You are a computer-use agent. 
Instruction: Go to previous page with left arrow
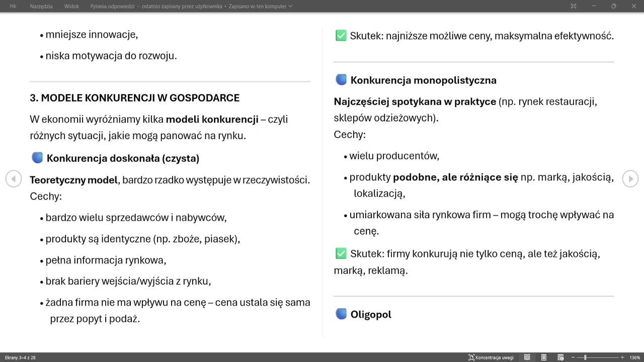point(14,178)
